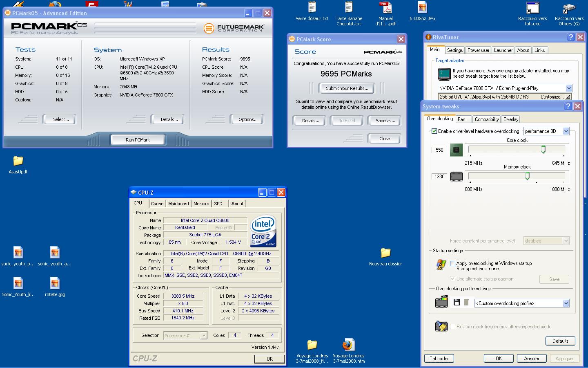This screenshot has width=588, height=368.
Task: Toggle Use alternate startup daemon checkbox
Action: (x=452, y=279)
